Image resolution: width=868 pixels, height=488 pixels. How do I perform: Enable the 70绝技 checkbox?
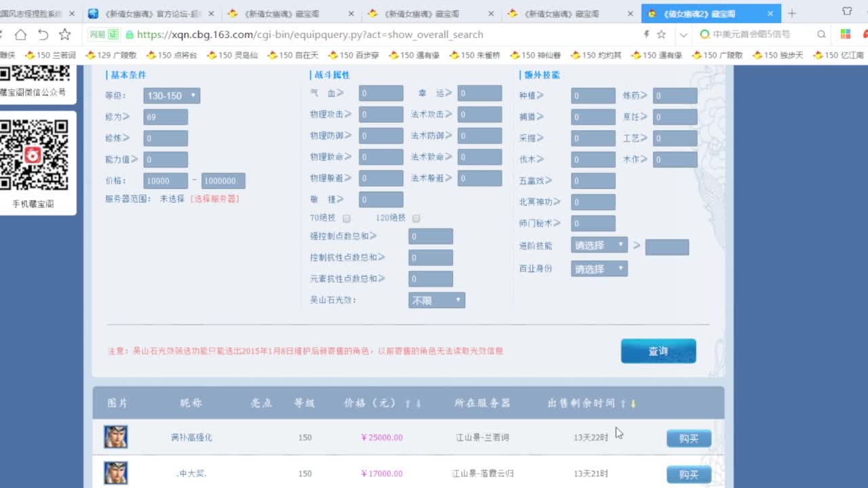347,218
